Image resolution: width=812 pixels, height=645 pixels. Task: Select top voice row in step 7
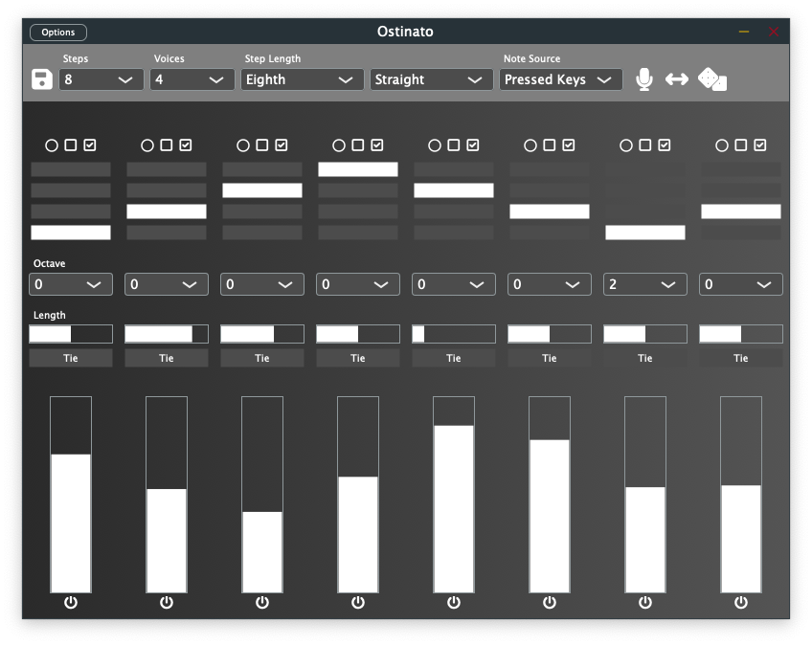pyautogui.click(x=645, y=169)
